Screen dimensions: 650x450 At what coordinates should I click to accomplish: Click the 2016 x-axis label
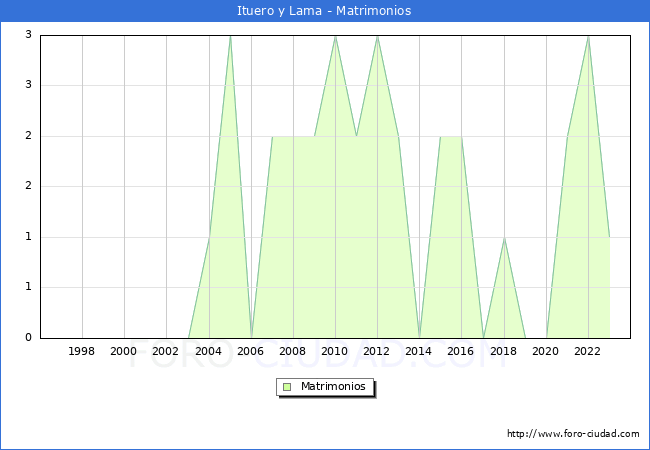[x=461, y=351]
